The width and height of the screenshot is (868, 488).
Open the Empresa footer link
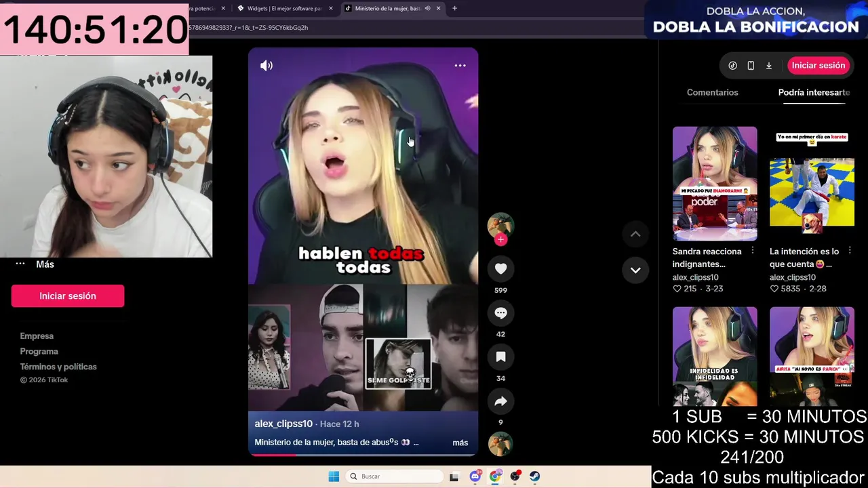(37, 336)
